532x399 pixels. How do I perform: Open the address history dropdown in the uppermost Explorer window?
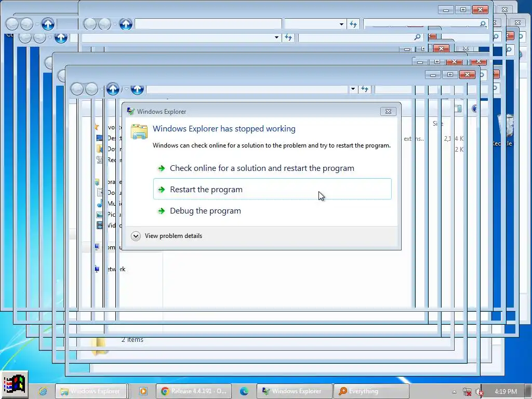tap(341, 24)
